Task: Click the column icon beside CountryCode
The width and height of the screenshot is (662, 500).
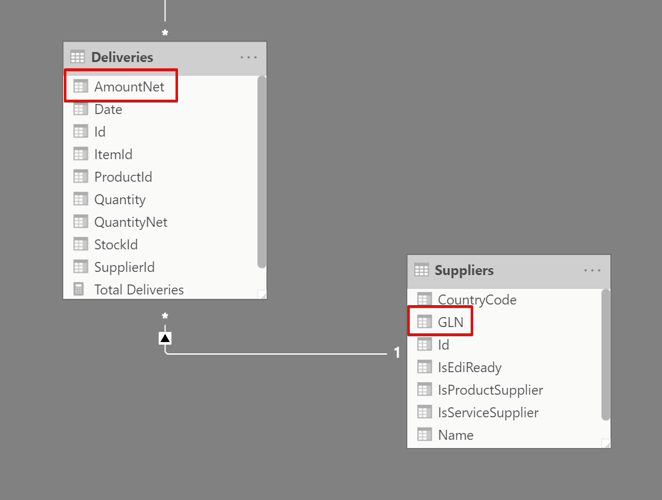Action: pyautogui.click(x=424, y=299)
